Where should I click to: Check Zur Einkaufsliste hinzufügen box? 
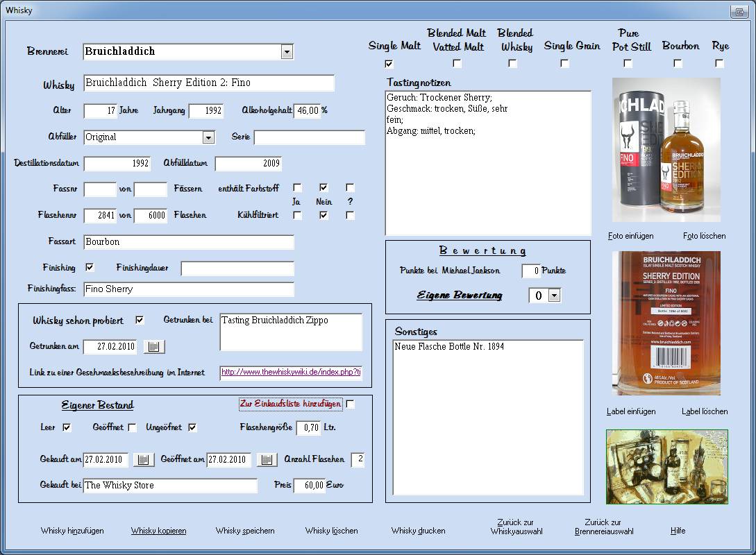point(350,404)
